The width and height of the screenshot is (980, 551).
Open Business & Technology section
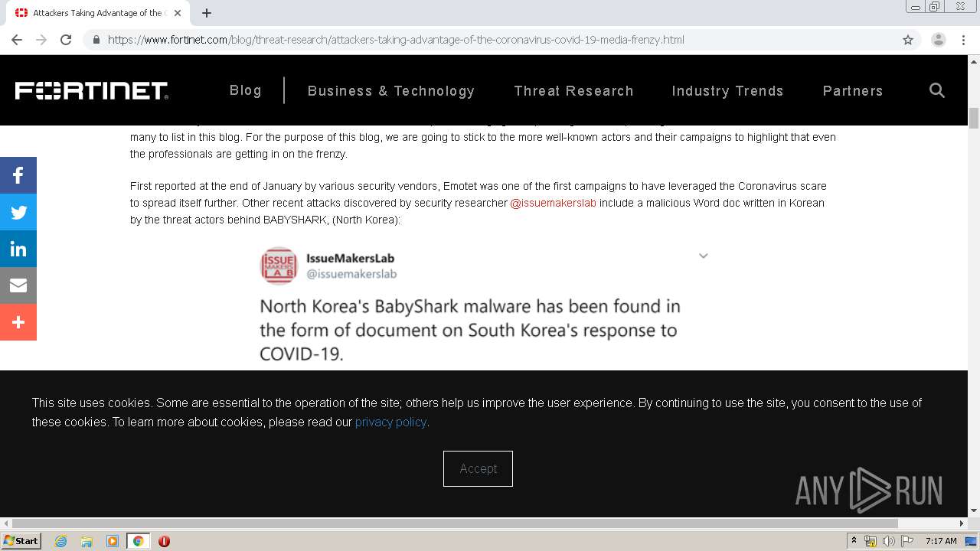391,91
